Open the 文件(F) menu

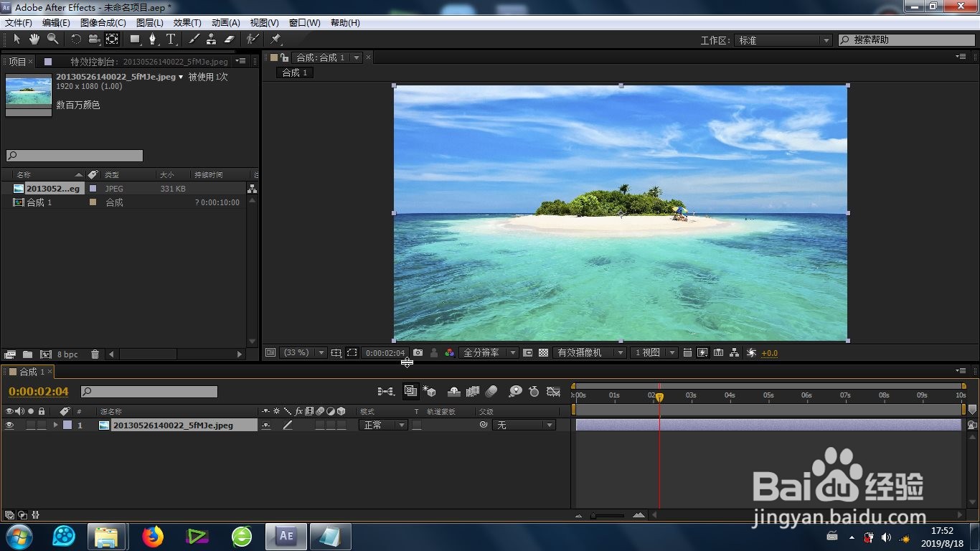click(19, 23)
